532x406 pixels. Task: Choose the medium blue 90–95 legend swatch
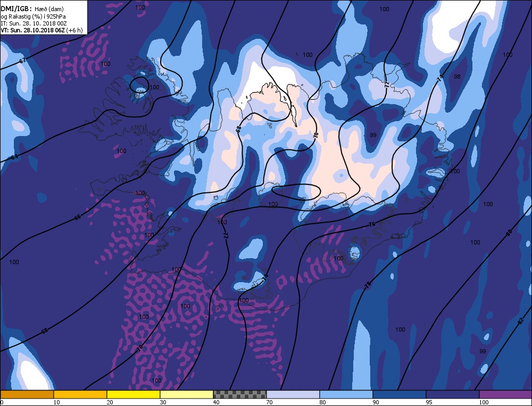(x=400, y=394)
